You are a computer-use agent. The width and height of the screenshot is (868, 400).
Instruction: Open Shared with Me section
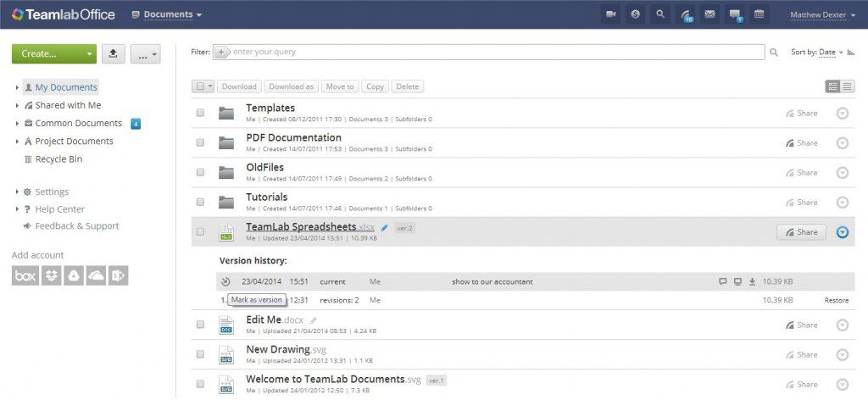68,105
